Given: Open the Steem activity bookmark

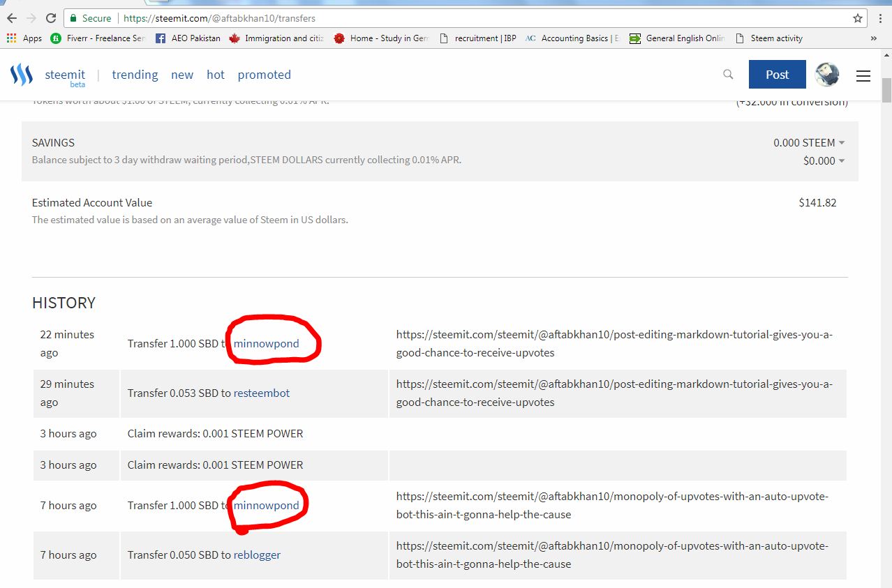Looking at the screenshot, I should coord(768,38).
